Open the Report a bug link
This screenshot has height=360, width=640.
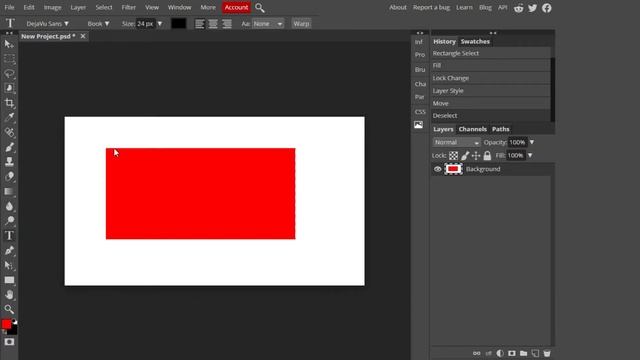point(431,7)
